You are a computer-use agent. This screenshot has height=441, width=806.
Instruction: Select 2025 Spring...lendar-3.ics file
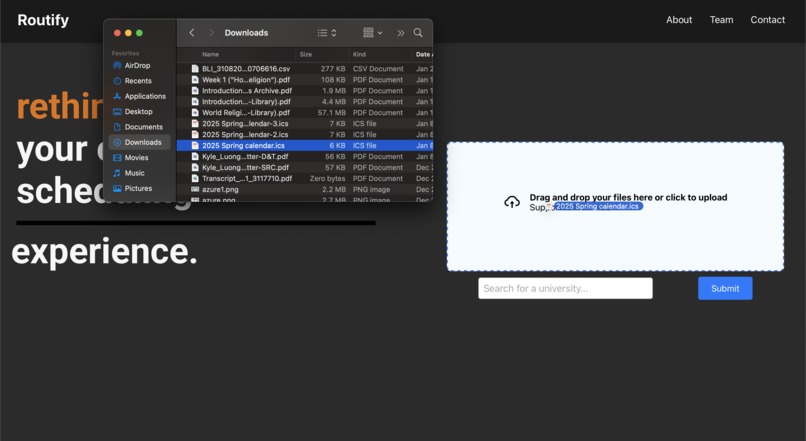(x=305, y=123)
